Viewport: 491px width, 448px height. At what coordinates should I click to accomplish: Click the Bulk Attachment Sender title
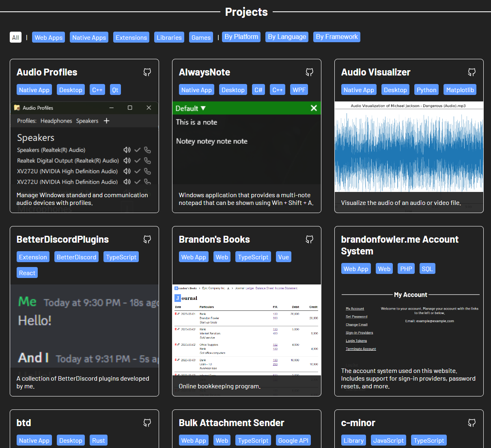(x=232, y=423)
